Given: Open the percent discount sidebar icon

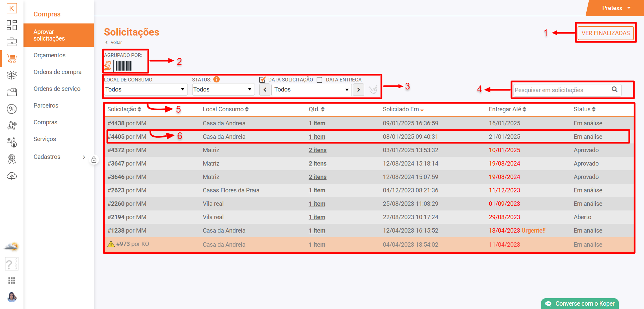Looking at the screenshot, I should [12, 109].
